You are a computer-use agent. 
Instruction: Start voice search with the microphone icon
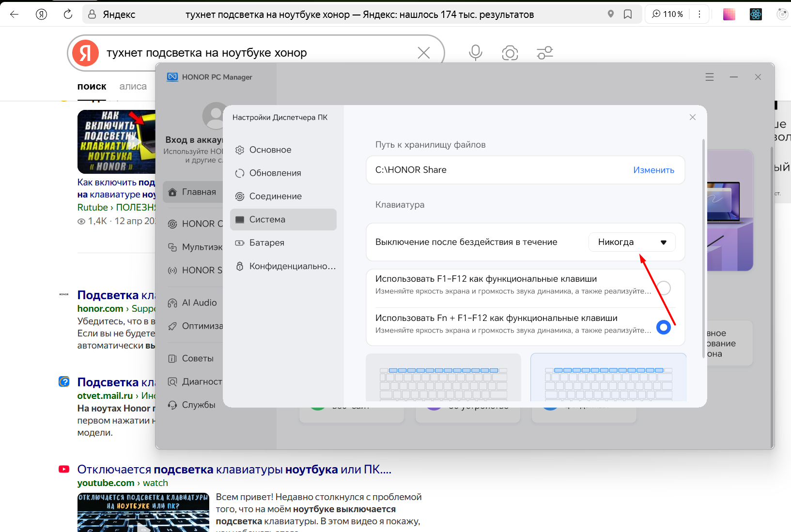476,53
